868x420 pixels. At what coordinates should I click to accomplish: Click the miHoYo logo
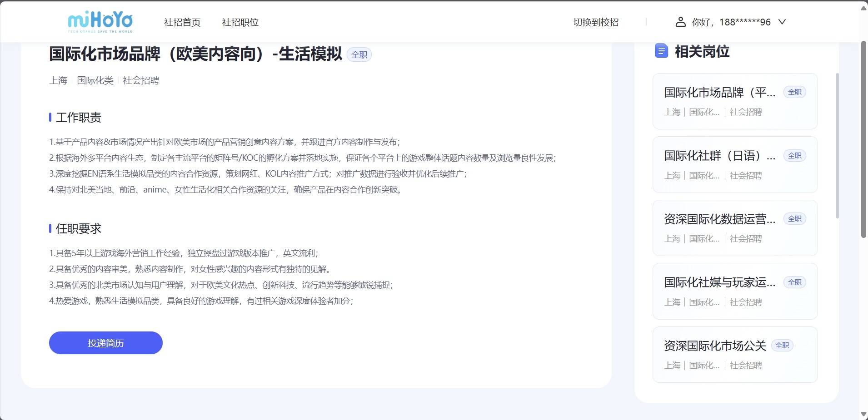pos(100,22)
